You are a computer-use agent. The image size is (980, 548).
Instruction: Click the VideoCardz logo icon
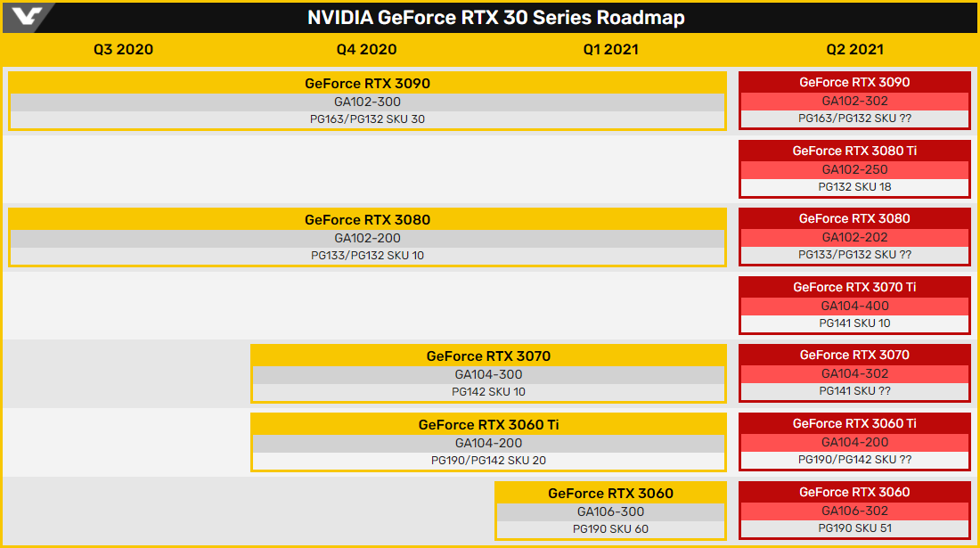click(28, 17)
